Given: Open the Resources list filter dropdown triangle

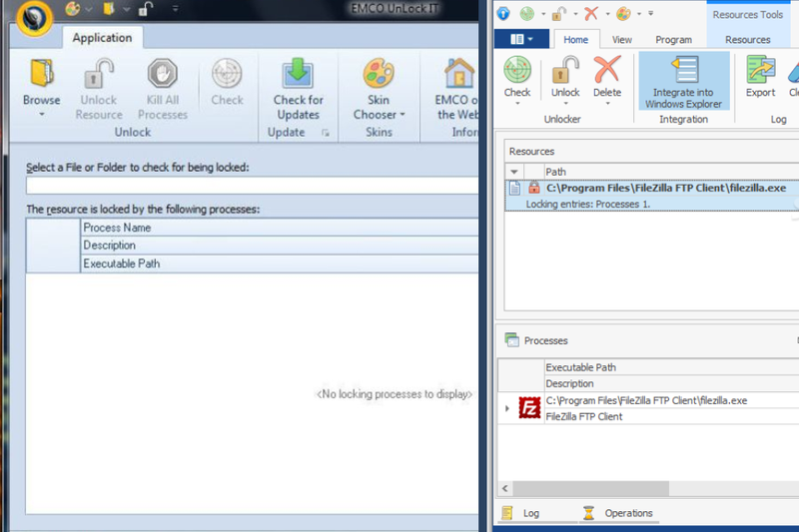Looking at the screenshot, I should pos(514,172).
